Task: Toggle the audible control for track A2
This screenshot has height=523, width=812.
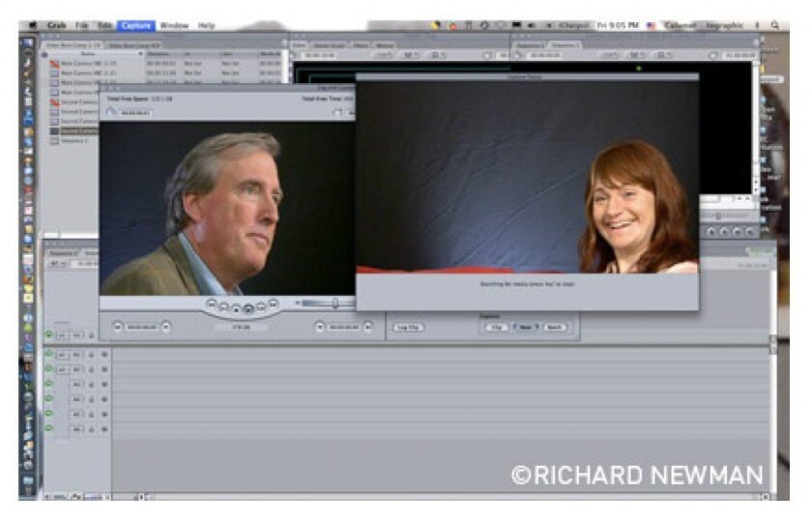Action: click(49, 369)
